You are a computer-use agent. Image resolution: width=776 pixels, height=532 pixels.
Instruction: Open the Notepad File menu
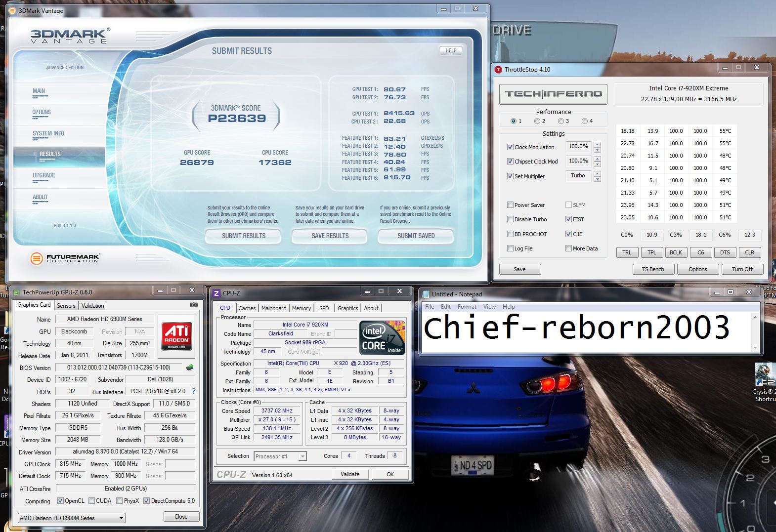430,307
